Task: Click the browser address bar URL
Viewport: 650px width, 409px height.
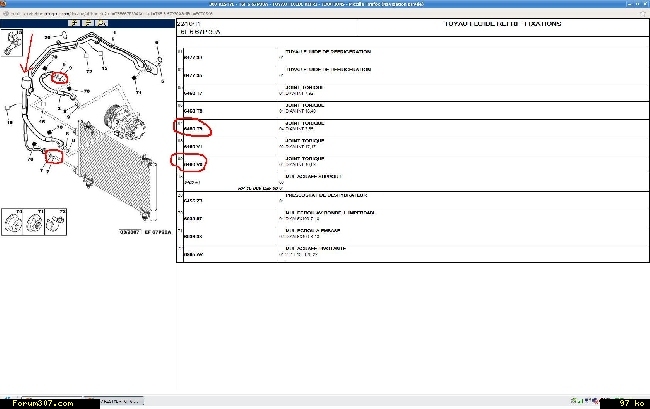Action: (x=112, y=14)
